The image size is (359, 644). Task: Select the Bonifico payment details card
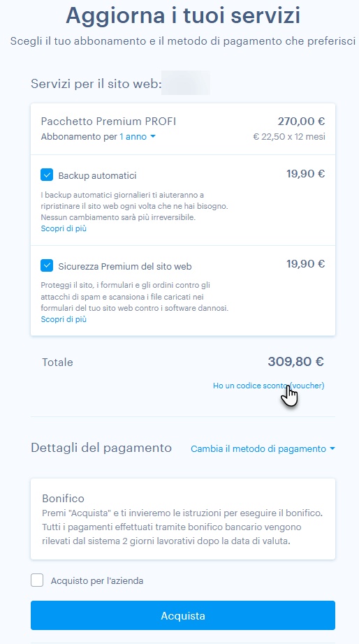[x=183, y=519]
